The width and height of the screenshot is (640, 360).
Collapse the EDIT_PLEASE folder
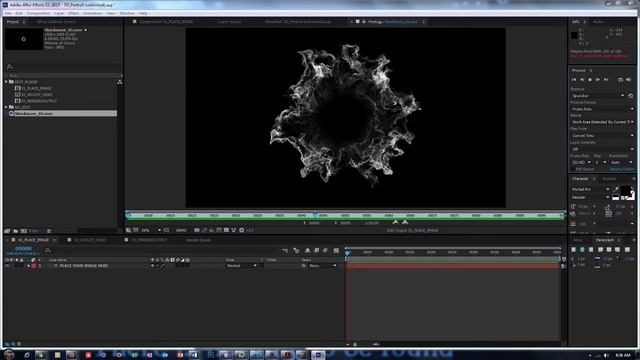coord(6,82)
